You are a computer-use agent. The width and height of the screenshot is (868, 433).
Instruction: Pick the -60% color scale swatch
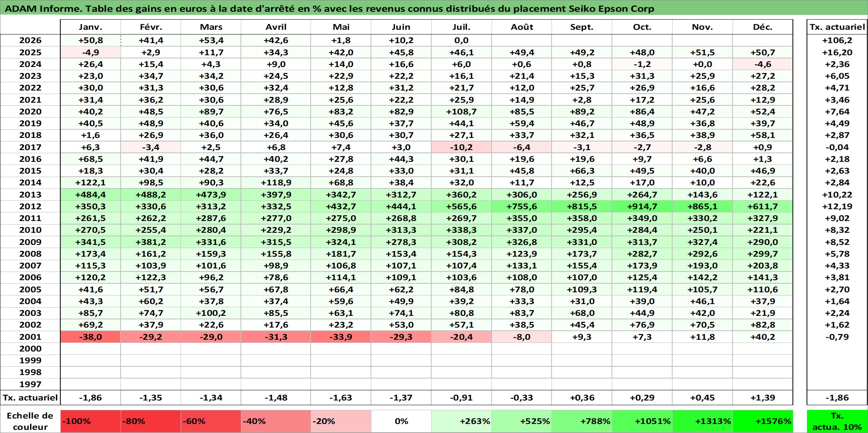(x=211, y=421)
